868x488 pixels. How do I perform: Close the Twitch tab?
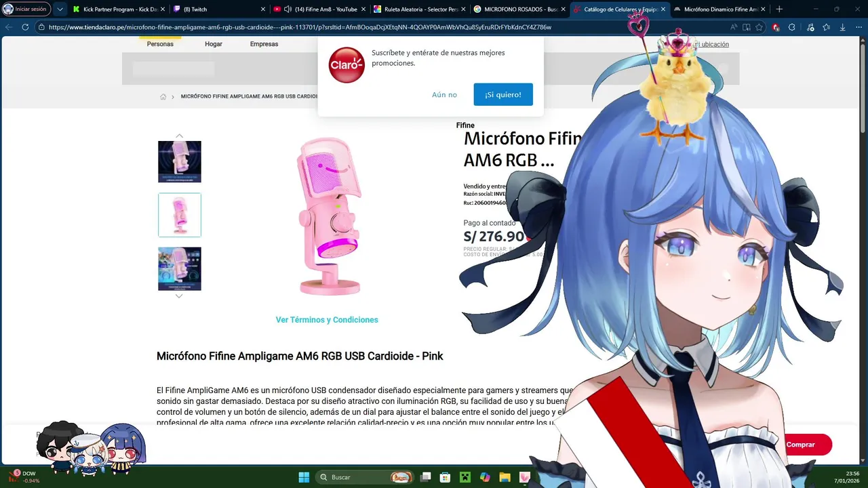263,9
